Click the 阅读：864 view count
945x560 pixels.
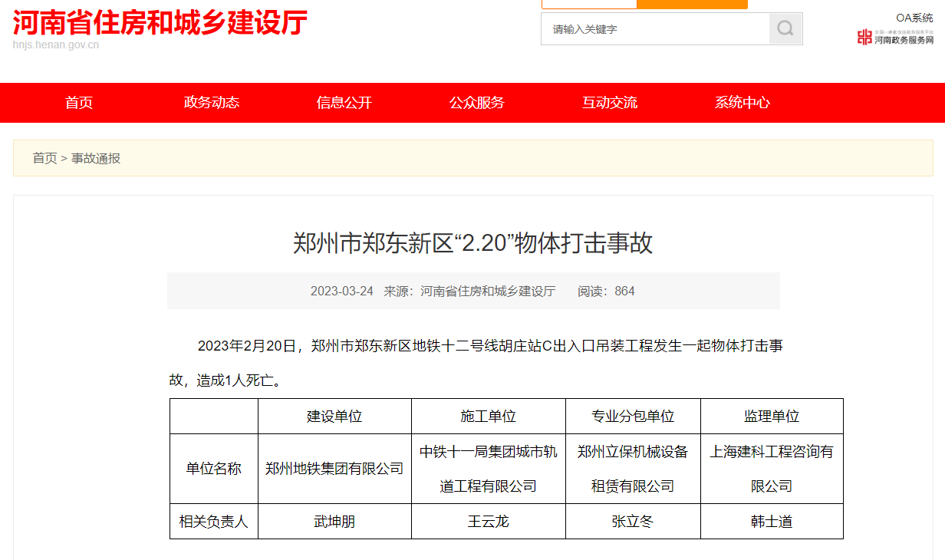606,292
